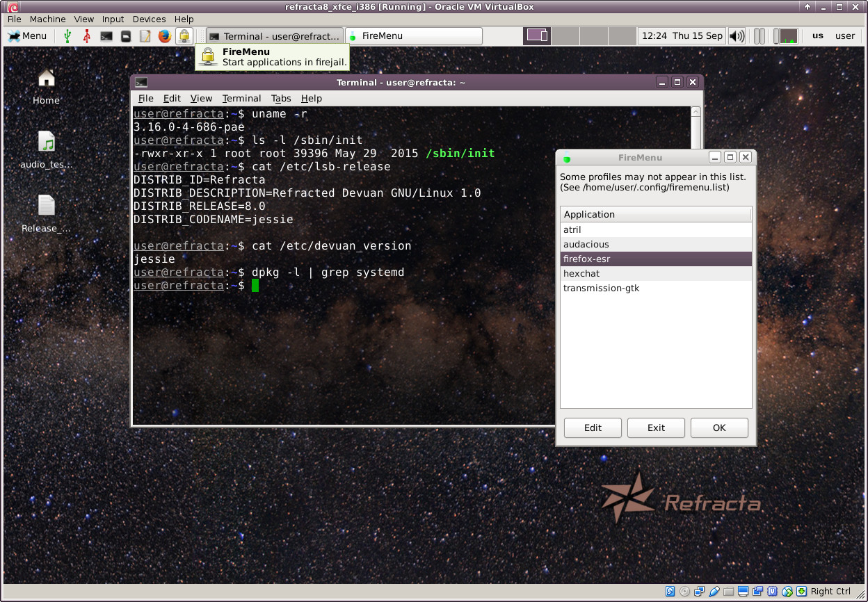Click the Exit button in FireMenu
Viewport: 868px width, 602px height.
pos(656,428)
